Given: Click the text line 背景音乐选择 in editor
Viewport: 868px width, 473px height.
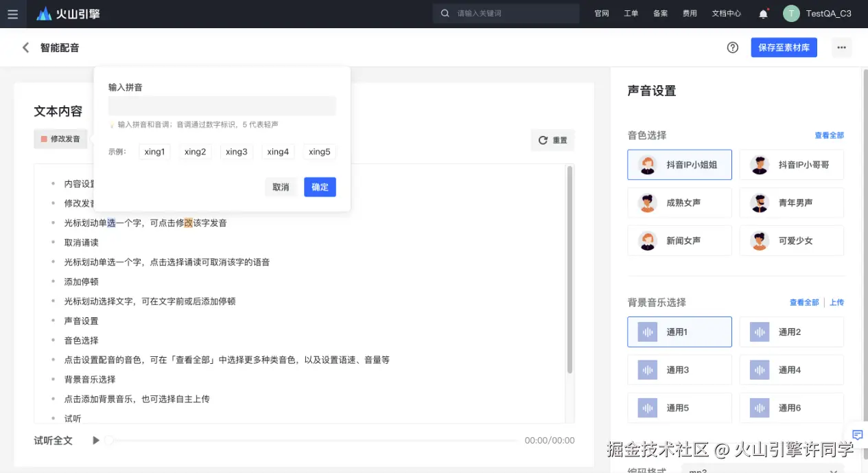Looking at the screenshot, I should click(90, 380).
